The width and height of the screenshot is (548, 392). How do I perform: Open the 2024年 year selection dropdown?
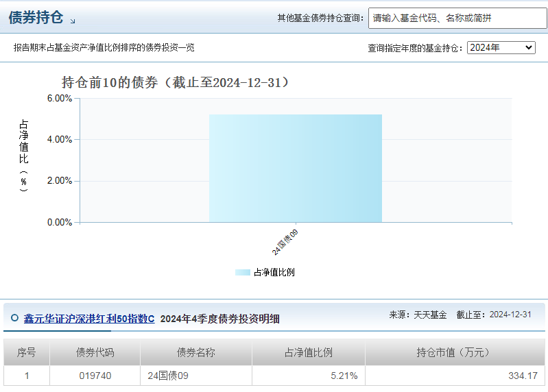pos(501,47)
